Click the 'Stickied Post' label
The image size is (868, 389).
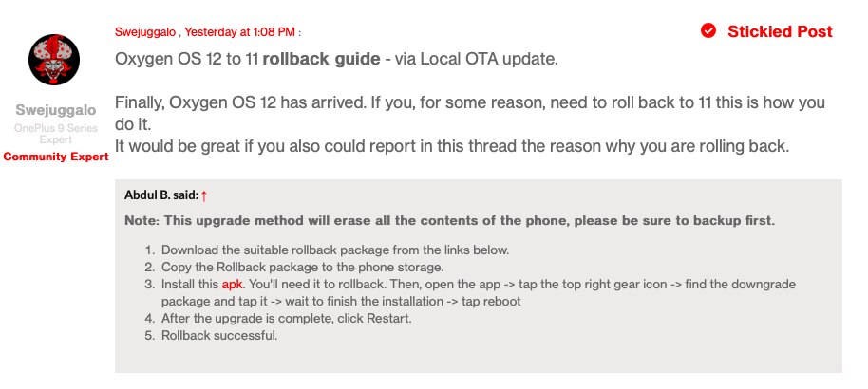click(x=779, y=31)
